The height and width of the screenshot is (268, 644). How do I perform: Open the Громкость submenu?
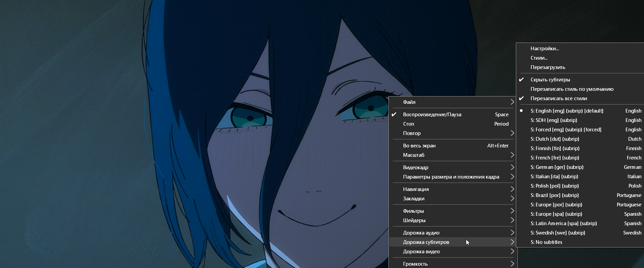[453, 264]
